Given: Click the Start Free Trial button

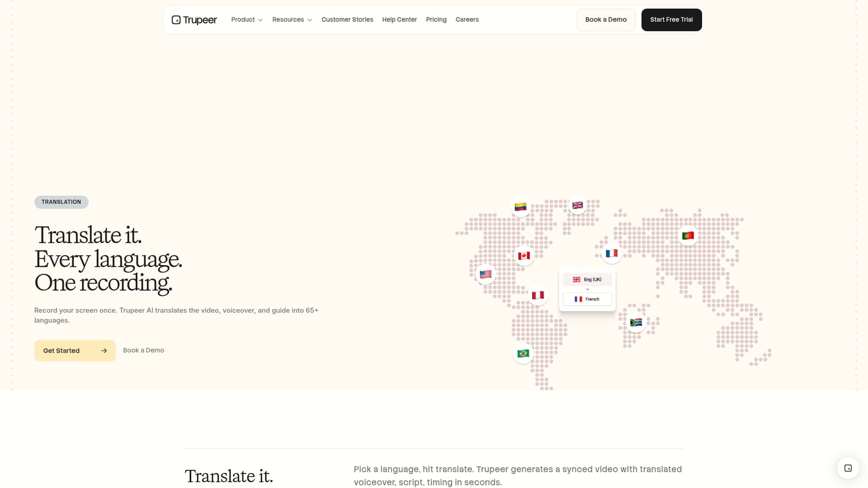Looking at the screenshot, I should [x=672, y=20].
